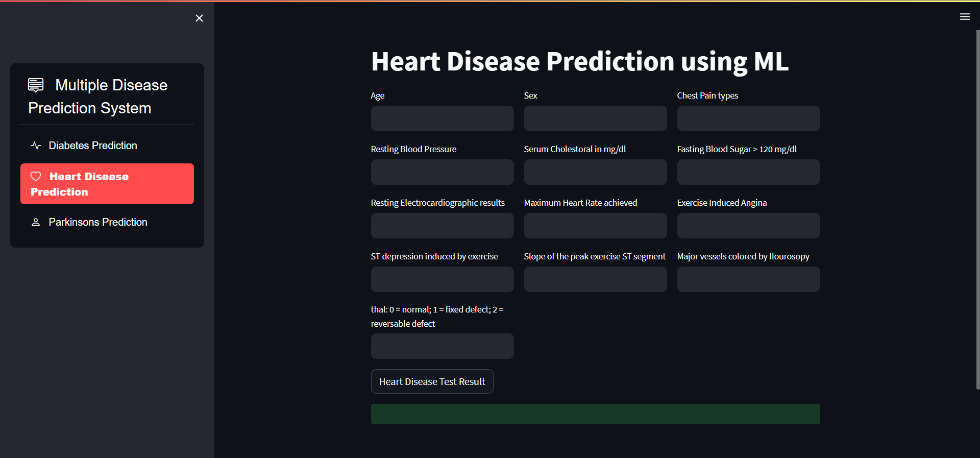Viewport: 980px width, 458px height.
Task: Focus the Sex input field
Action: click(x=595, y=118)
